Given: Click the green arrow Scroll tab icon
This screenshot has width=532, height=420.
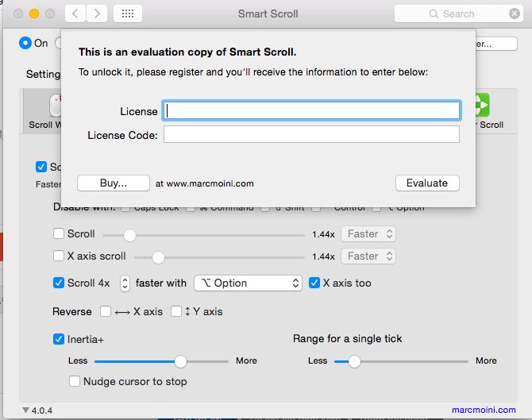Looking at the screenshot, I should tap(481, 106).
